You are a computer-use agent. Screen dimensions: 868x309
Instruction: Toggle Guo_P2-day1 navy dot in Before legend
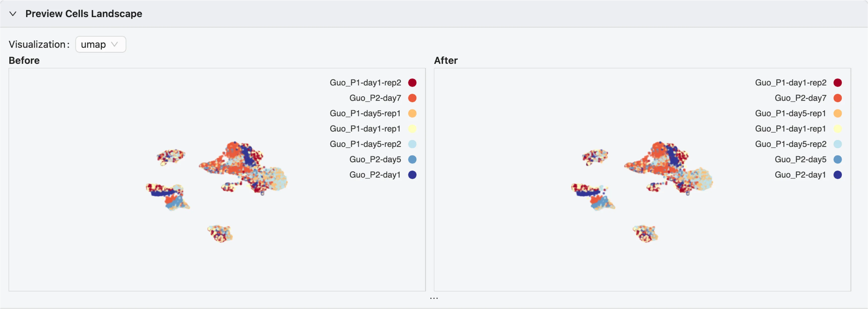coord(412,175)
